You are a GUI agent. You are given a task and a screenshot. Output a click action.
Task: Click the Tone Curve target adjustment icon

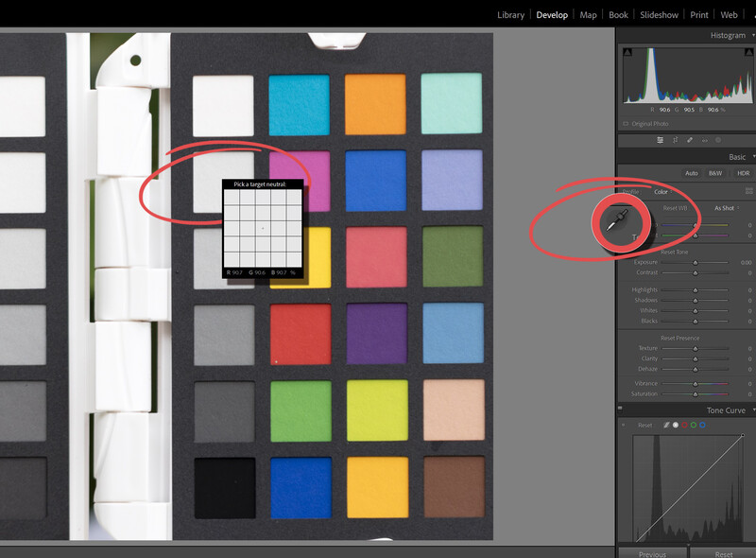coord(624,425)
